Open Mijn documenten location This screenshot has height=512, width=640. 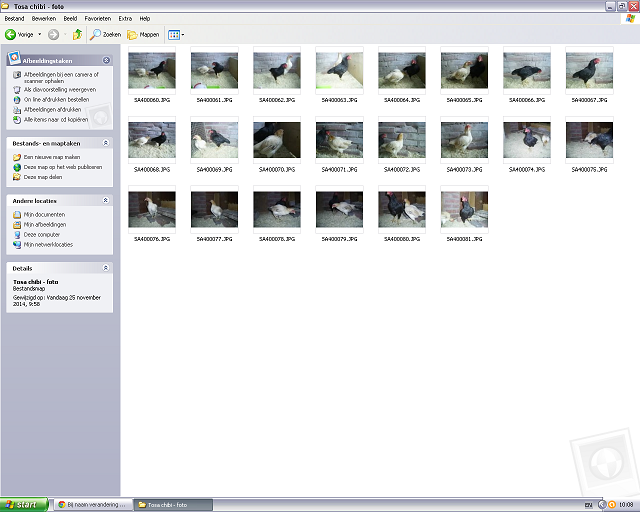(x=39, y=214)
